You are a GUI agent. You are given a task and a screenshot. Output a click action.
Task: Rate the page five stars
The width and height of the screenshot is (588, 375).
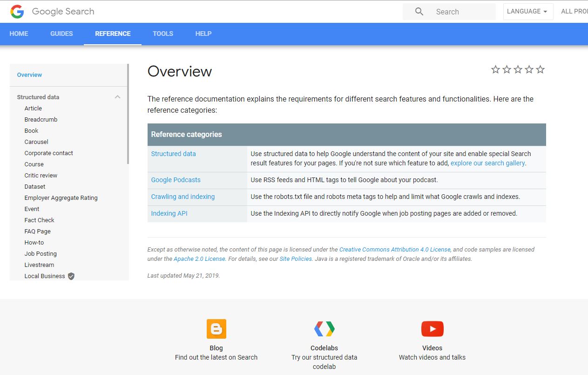point(540,70)
